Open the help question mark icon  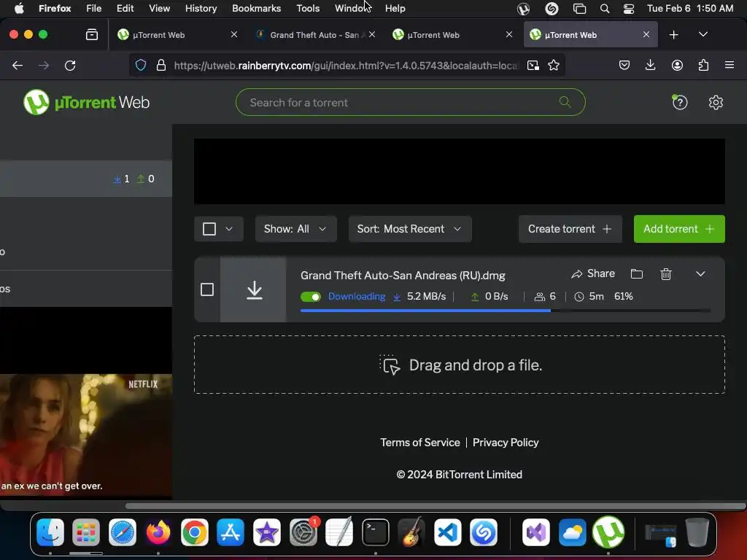pyautogui.click(x=680, y=102)
